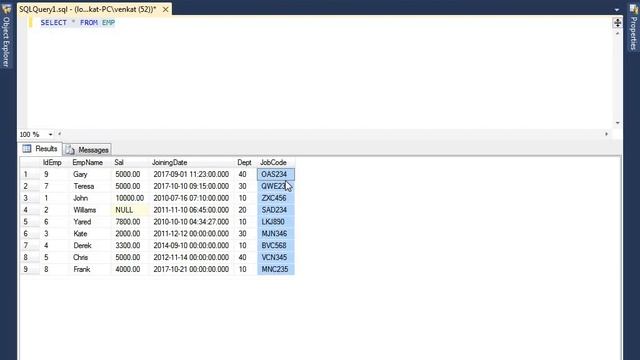Click the editor vertical scrollbar up arrow
The height and width of the screenshot is (360, 640).
pos(617,33)
